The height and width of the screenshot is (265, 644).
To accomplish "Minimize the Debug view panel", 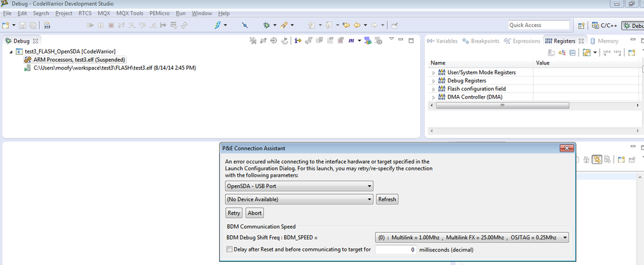I will click(x=401, y=40).
